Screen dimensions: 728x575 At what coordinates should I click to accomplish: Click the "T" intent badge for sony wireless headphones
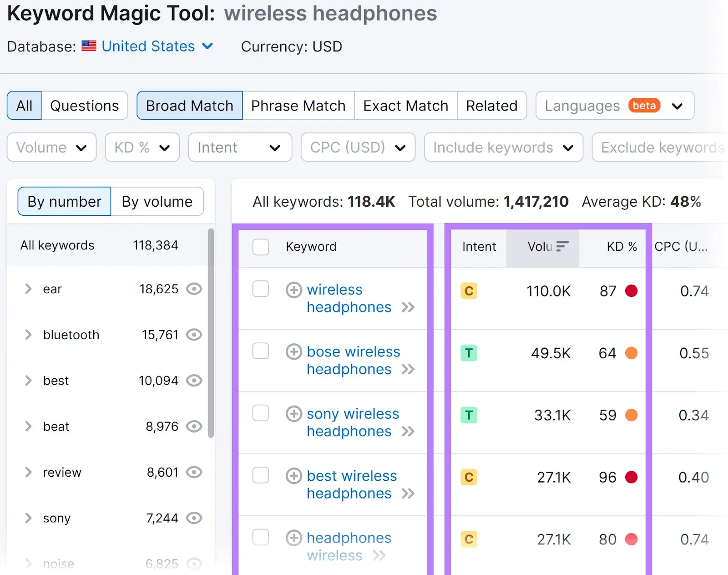tap(469, 415)
